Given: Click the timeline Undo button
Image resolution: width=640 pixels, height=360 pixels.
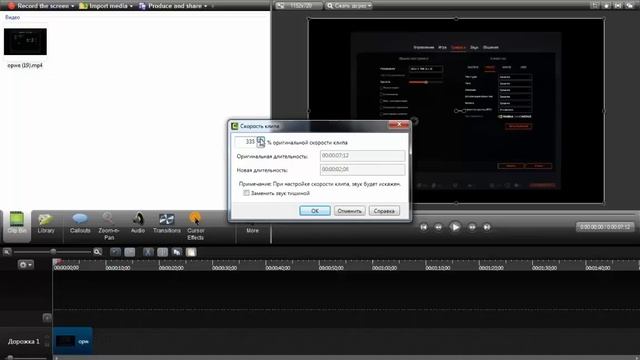Looking at the screenshot, I should pos(116,252).
